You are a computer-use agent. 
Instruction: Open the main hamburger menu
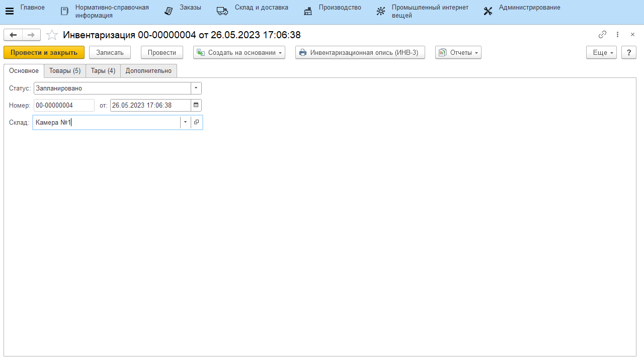pyautogui.click(x=10, y=11)
